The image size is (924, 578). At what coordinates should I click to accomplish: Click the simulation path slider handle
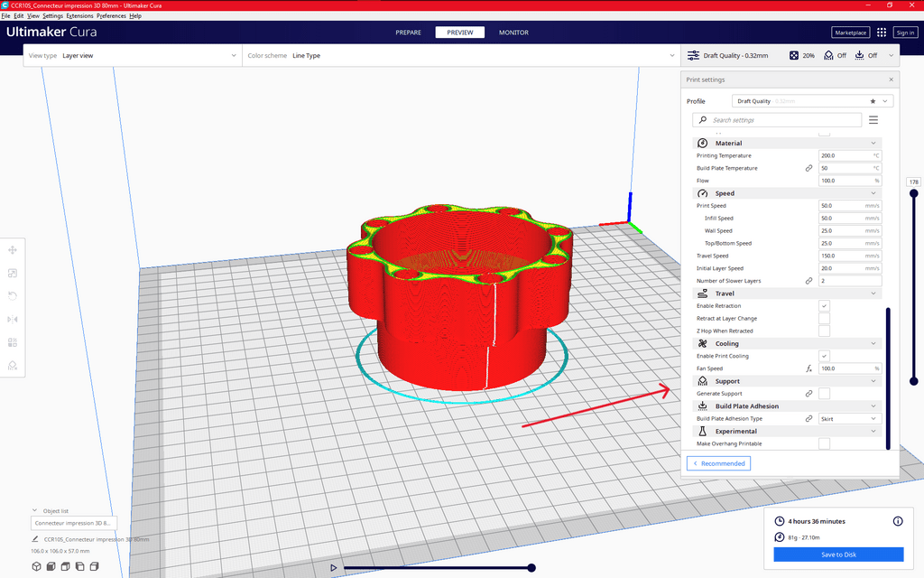tap(531, 568)
